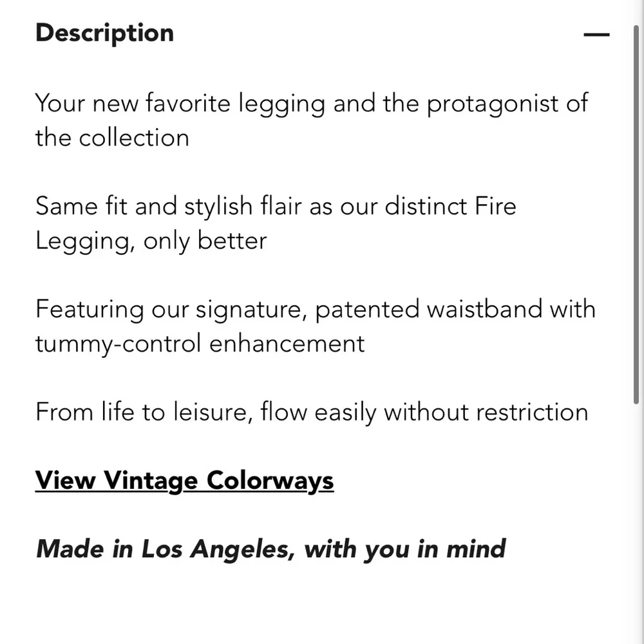Click the phrase "From life to leisure"
Viewport: 644px width, 644px height.
pos(143,412)
